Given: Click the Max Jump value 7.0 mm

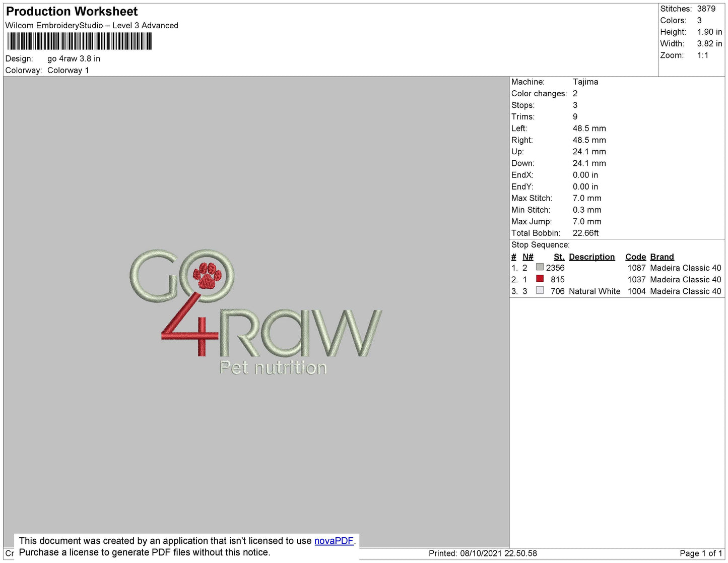Looking at the screenshot, I should click(x=587, y=221).
